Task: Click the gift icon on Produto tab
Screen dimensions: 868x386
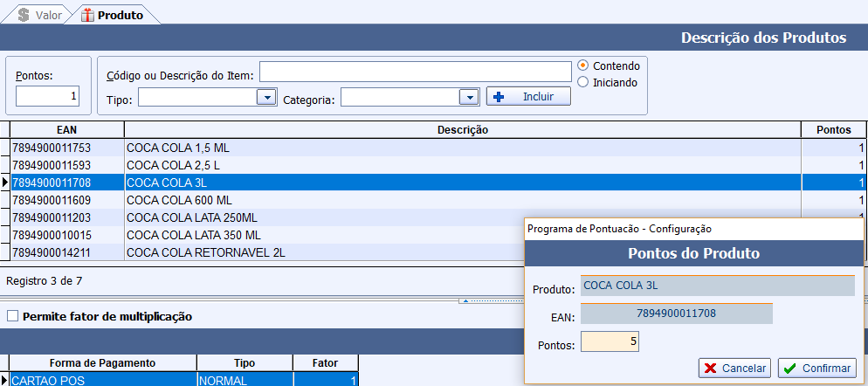Action: click(86, 15)
